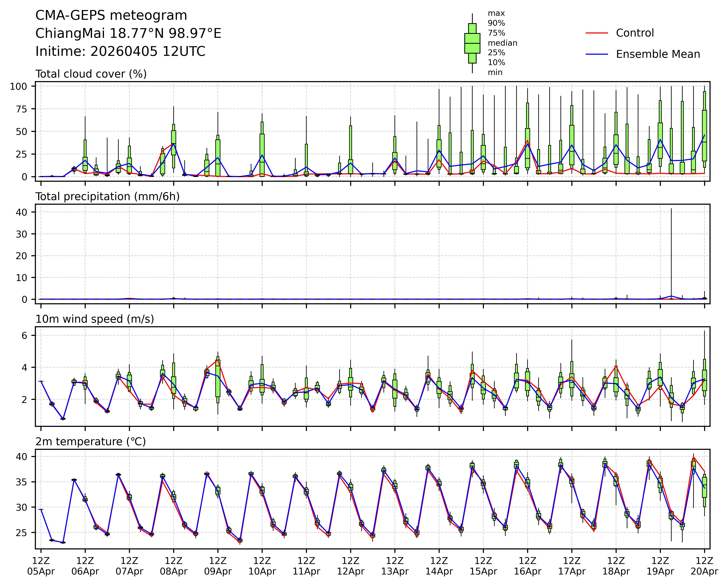Click the tall precipitation spike on 19Apr
This screenshot has width=728, height=586.
671,250
